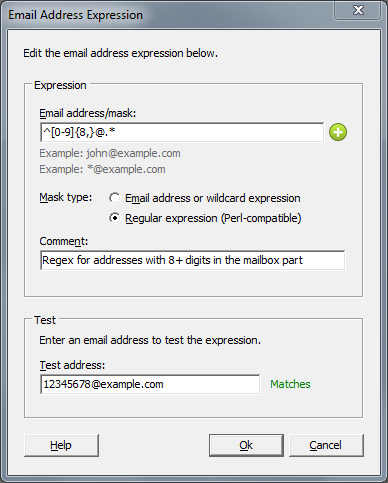Click the Expression group box heading
The height and width of the screenshot is (483, 388).
coord(60,85)
